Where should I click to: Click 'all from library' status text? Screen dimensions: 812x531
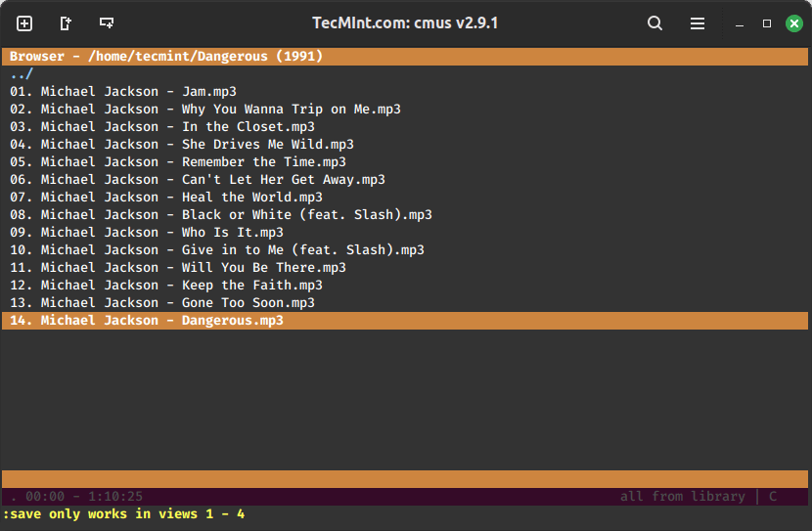pos(683,497)
